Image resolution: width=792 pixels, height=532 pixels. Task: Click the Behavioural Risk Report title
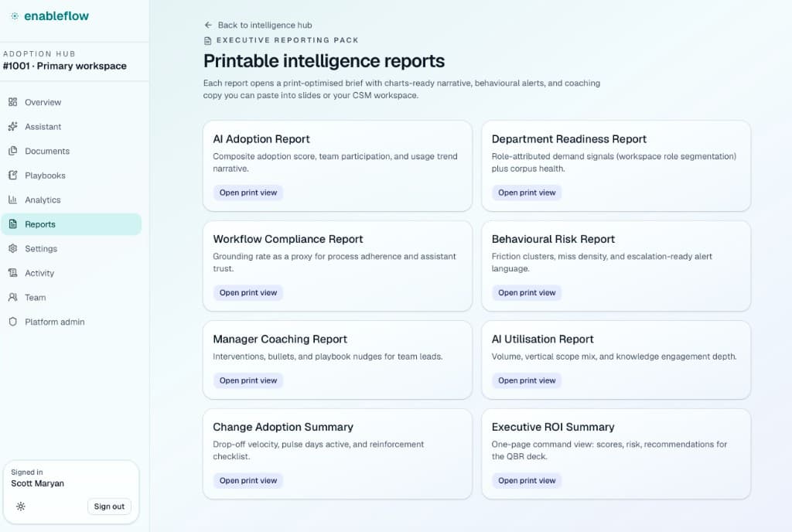coord(553,239)
